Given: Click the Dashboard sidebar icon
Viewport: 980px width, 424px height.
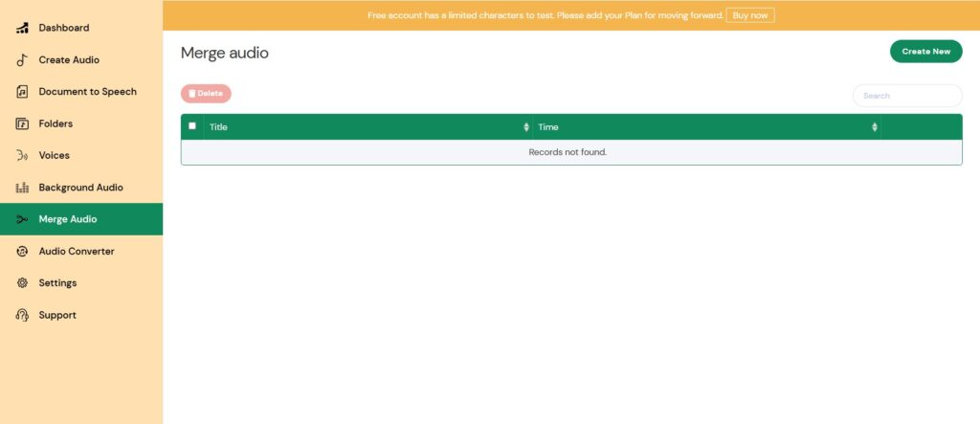Looking at the screenshot, I should point(22,28).
